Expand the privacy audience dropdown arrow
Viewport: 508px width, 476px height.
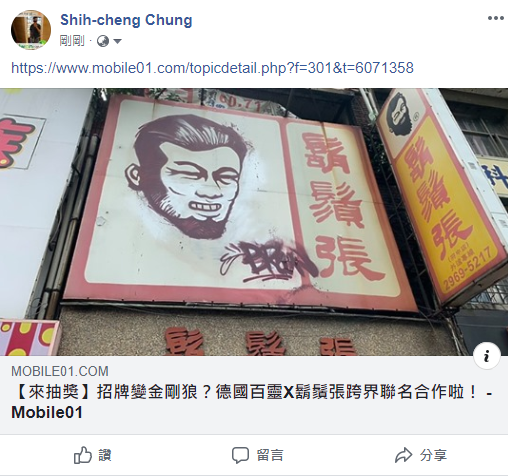(x=117, y=41)
